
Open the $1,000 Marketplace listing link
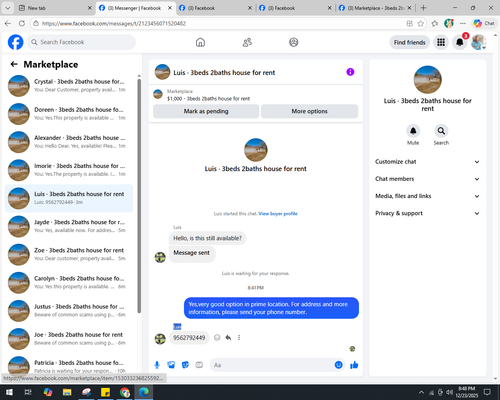click(x=208, y=99)
